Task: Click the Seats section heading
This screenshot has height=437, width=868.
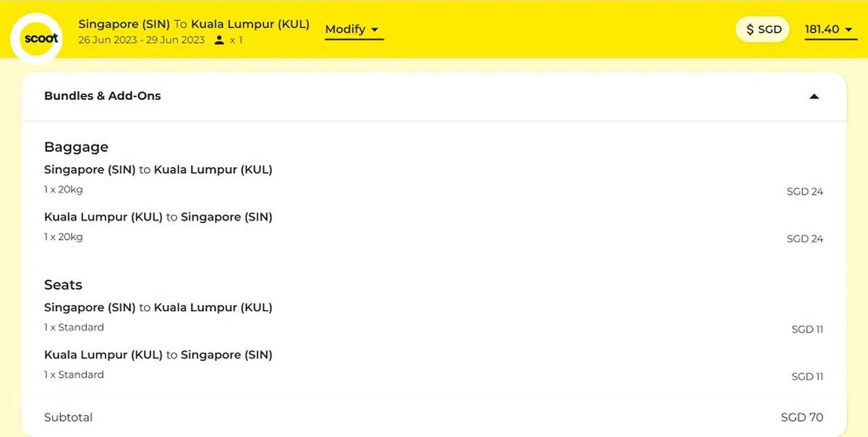Action: (63, 284)
